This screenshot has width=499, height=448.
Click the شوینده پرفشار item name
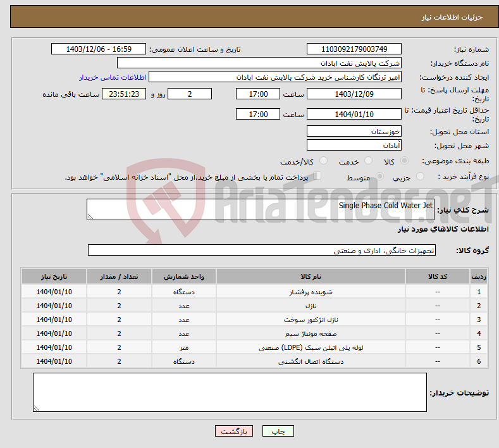(311, 292)
